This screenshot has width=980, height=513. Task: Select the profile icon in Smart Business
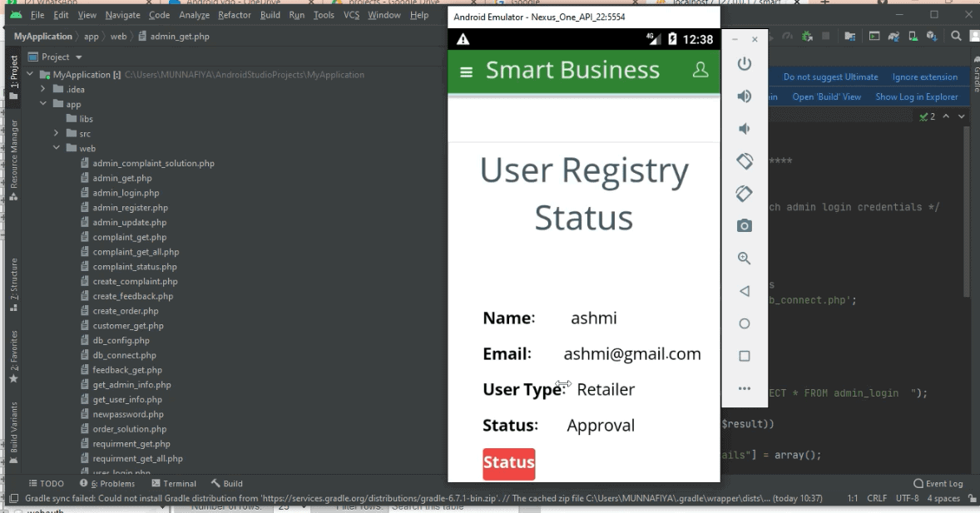point(700,70)
